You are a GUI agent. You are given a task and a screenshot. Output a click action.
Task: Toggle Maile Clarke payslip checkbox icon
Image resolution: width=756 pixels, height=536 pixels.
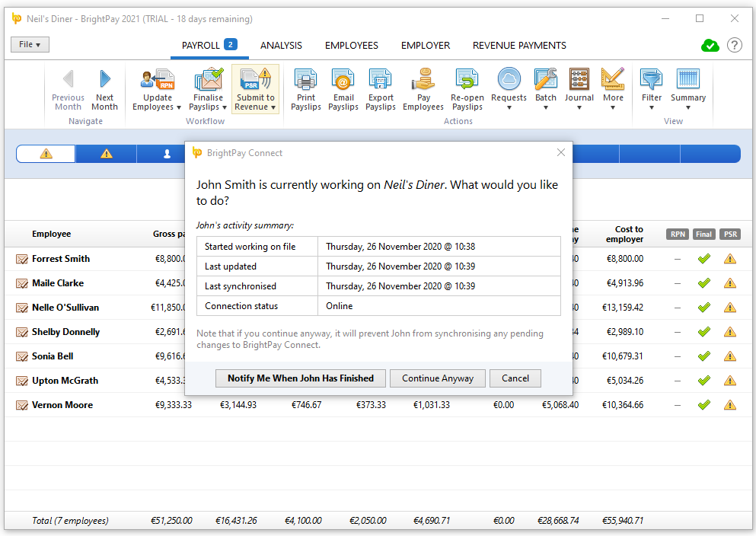21,283
